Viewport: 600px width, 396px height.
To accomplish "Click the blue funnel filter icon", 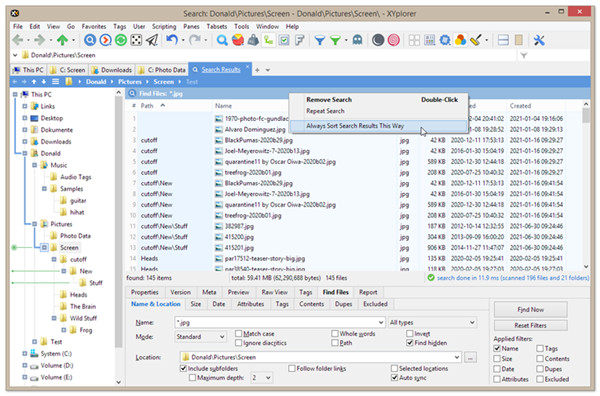I will (x=320, y=40).
